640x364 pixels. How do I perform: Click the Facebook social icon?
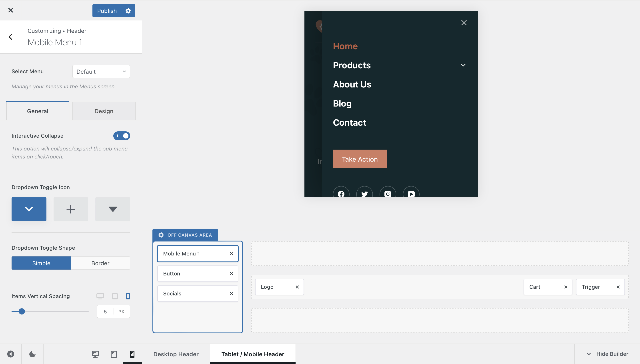(x=341, y=192)
